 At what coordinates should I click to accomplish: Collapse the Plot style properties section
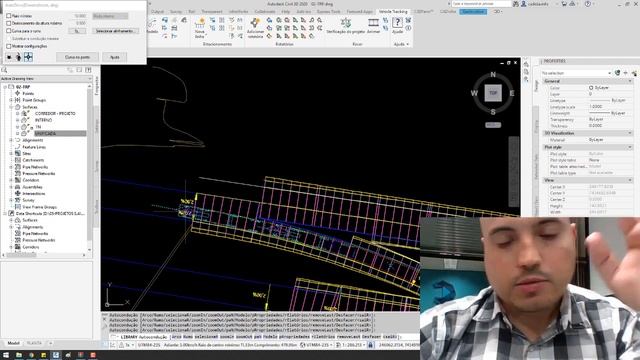click(630, 147)
